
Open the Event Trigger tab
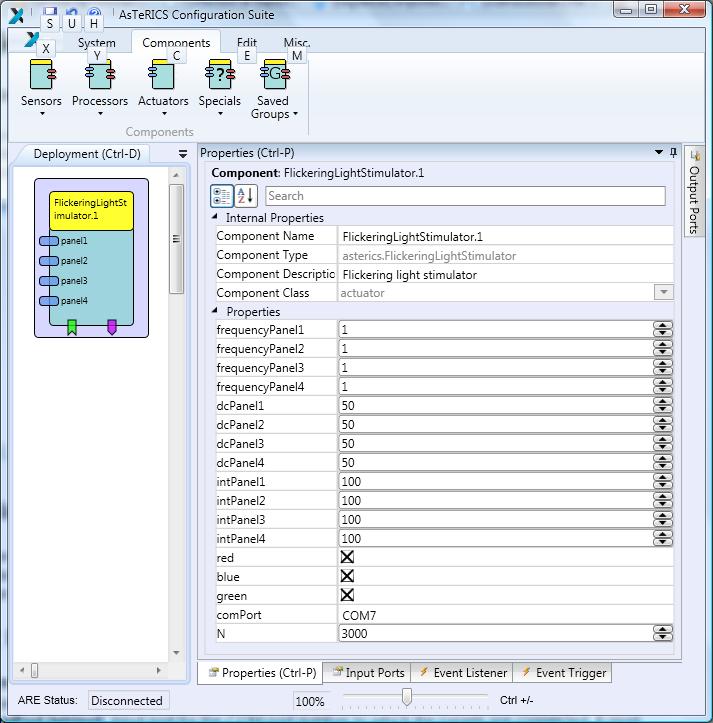(563, 673)
